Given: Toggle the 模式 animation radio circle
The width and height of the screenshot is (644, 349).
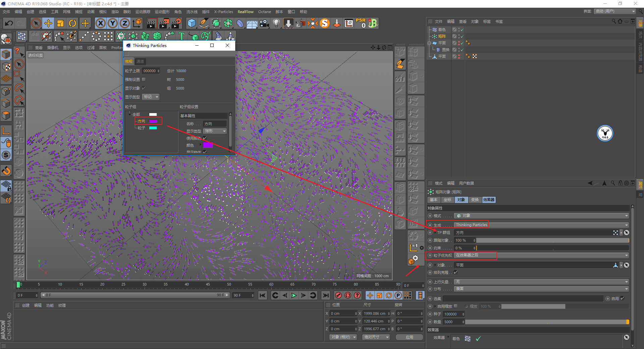Looking at the screenshot, I should tap(430, 216).
